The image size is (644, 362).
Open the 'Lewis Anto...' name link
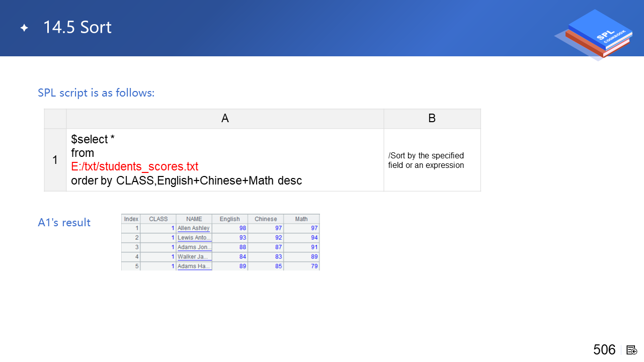194,238
